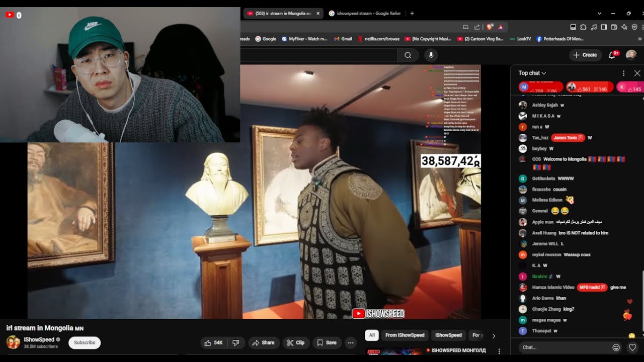The height and width of the screenshot is (362, 644).
Task: Close the irl stream in Mongolia tab
Action: (x=318, y=14)
